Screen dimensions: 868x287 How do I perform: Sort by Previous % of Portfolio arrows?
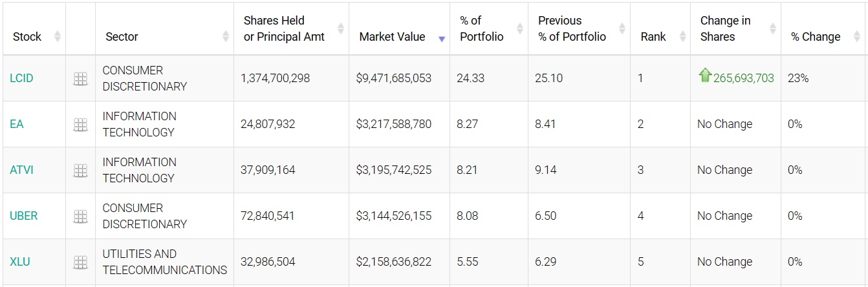pyautogui.click(x=622, y=28)
